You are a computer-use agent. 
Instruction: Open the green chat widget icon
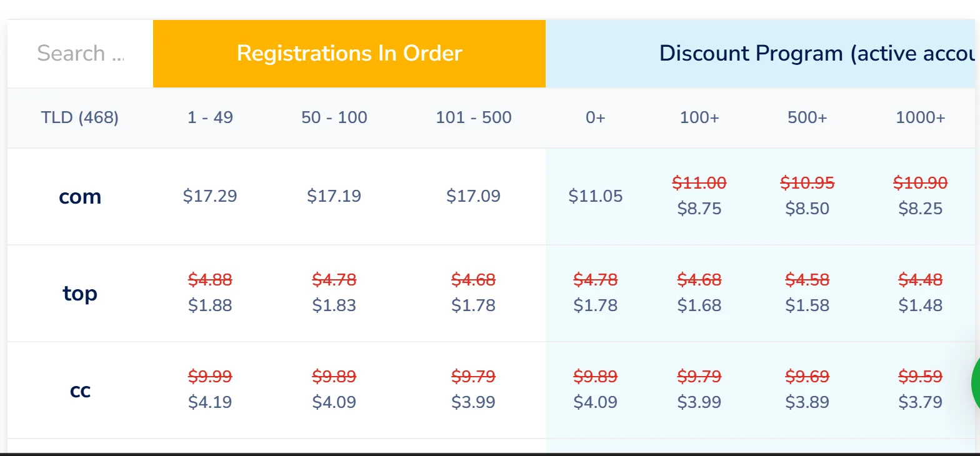tap(975, 384)
